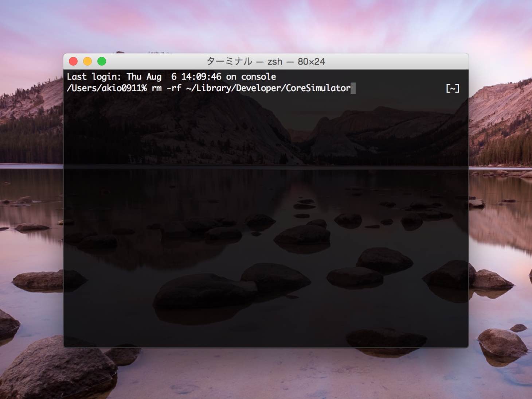532x399 pixels.
Task: Click the '[~]' right-side prompt indicator
Action: [x=453, y=88]
